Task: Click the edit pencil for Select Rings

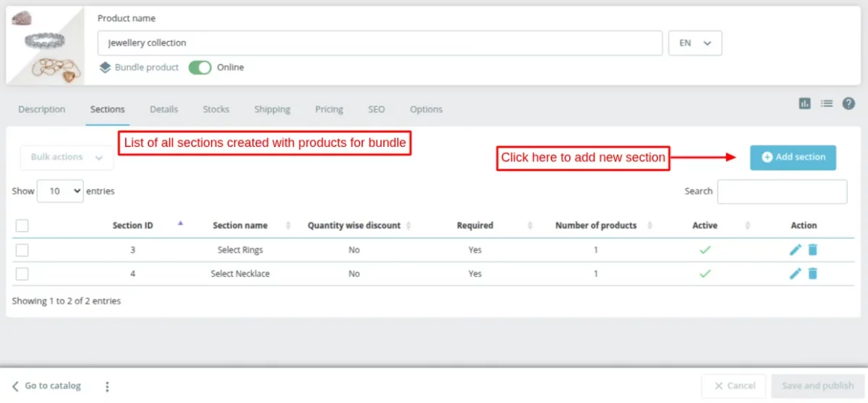Action: (795, 250)
